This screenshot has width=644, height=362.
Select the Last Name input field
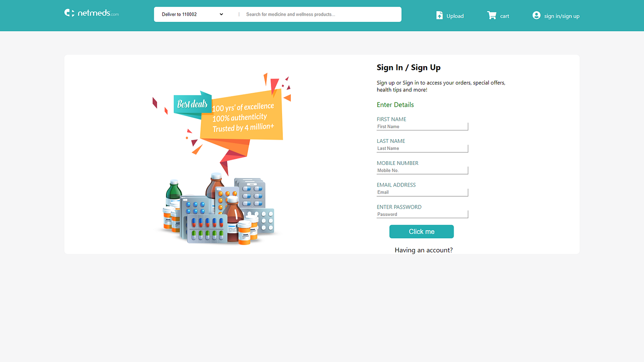[422, 148]
